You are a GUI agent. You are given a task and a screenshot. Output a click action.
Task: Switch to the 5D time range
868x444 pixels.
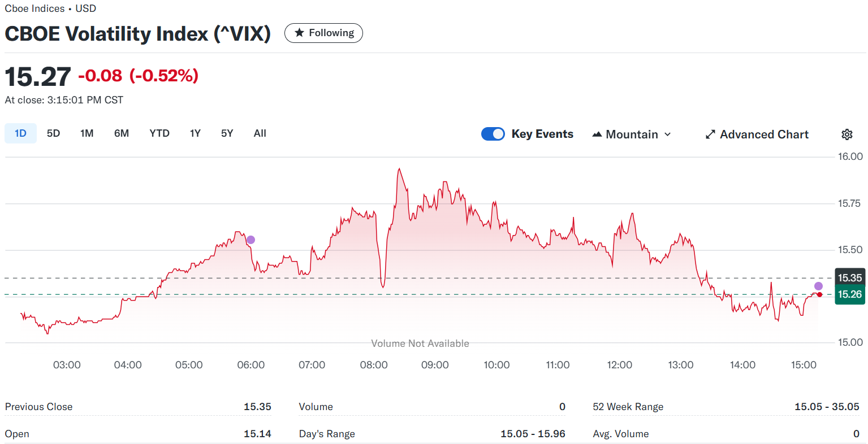click(53, 133)
